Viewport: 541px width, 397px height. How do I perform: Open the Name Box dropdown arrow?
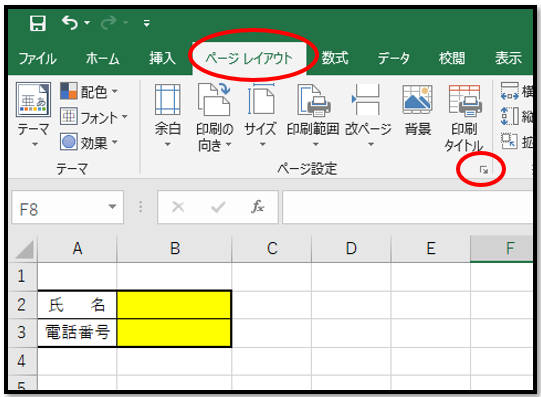pyautogui.click(x=112, y=207)
